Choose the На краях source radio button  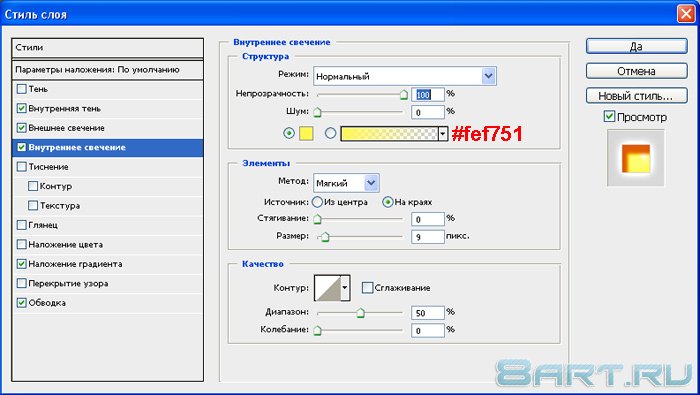(x=388, y=202)
